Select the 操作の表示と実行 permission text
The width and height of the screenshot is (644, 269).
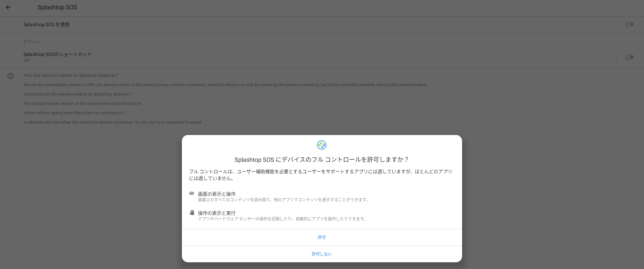pyautogui.click(x=217, y=213)
